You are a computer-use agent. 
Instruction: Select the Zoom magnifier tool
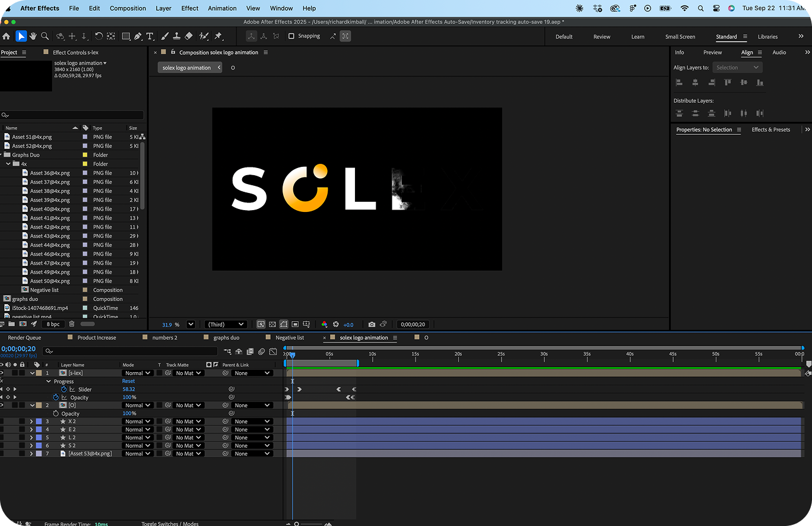pos(45,36)
